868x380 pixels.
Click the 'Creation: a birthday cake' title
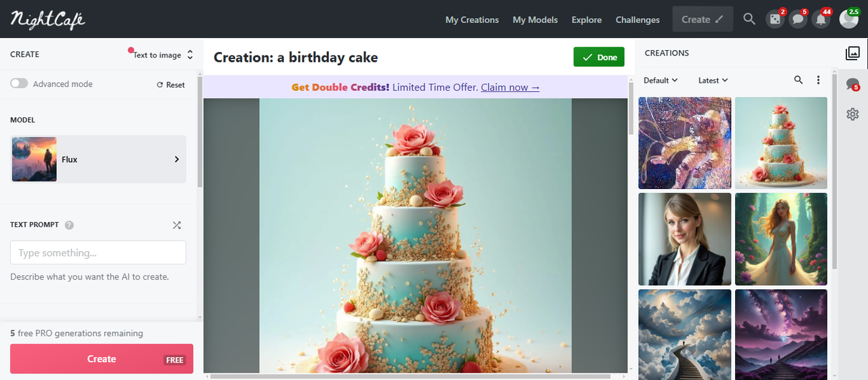[x=296, y=57]
